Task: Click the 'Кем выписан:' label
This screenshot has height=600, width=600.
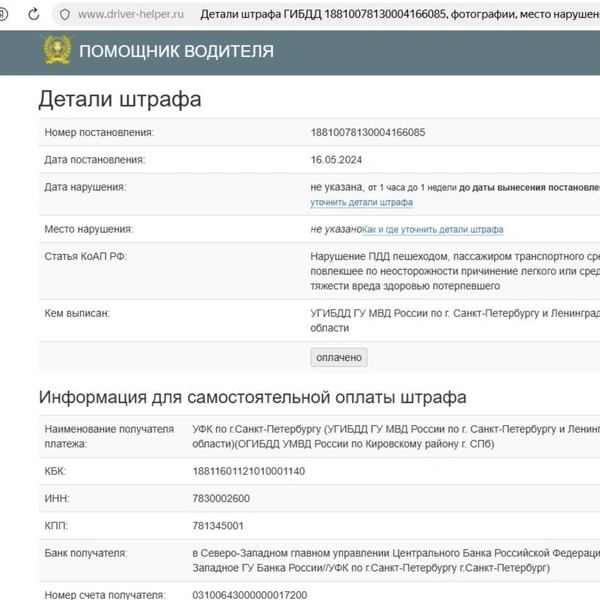Action: click(77, 313)
